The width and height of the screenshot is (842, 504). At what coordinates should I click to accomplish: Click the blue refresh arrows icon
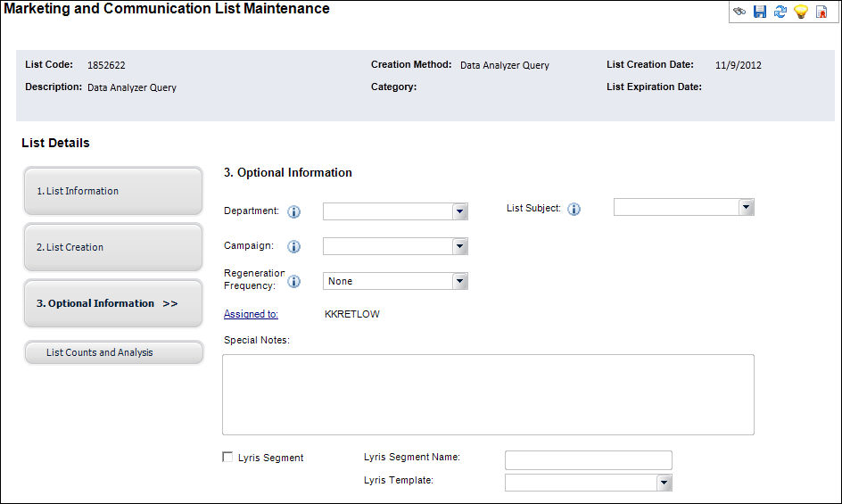coord(780,12)
